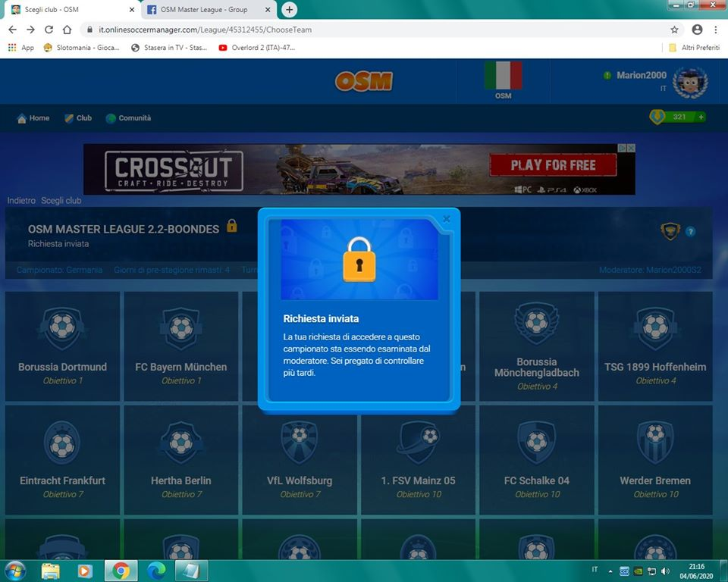Click the OSM logo

363,81
